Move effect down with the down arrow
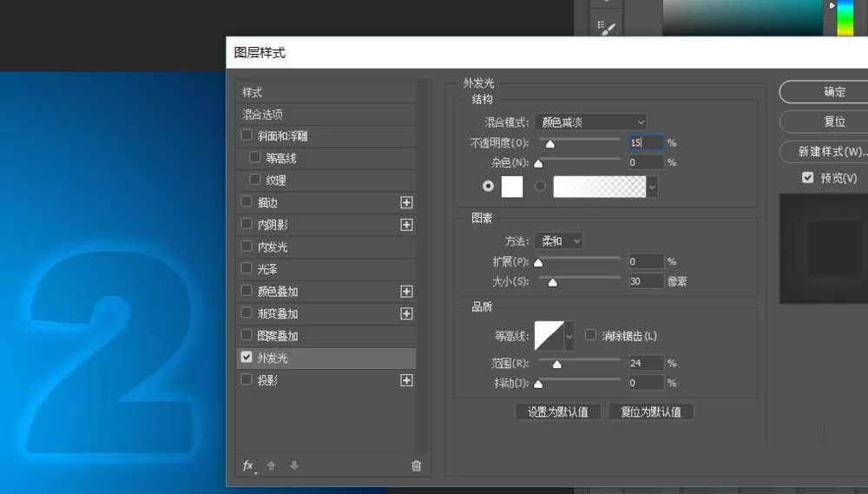Viewport: 868px width, 494px height. pyautogui.click(x=294, y=465)
